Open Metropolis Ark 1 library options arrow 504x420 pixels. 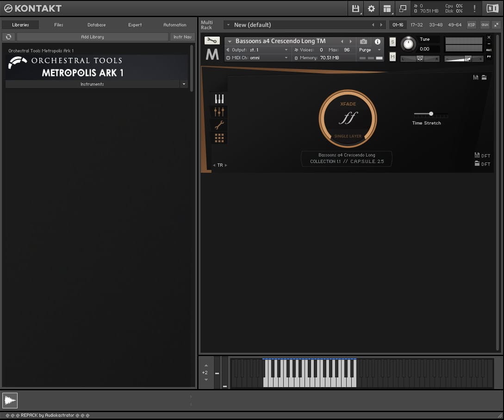184,84
